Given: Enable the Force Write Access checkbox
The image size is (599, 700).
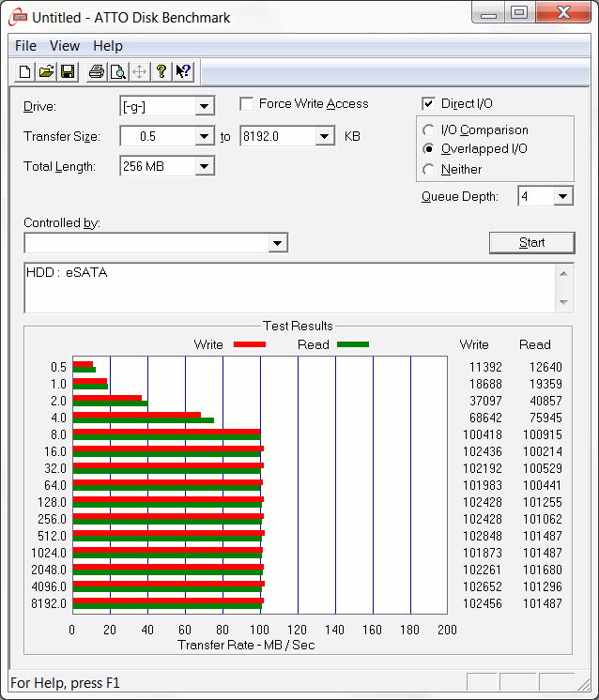Looking at the screenshot, I should click(247, 104).
